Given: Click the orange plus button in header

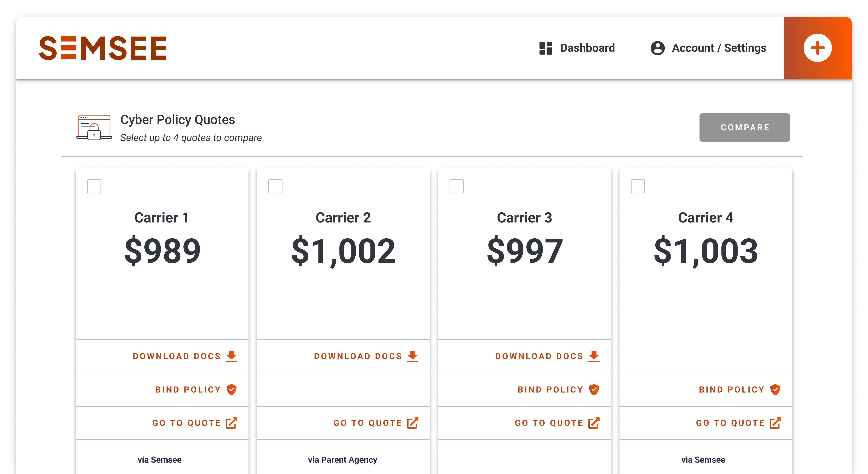Looking at the screenshot, I should 817,48.
